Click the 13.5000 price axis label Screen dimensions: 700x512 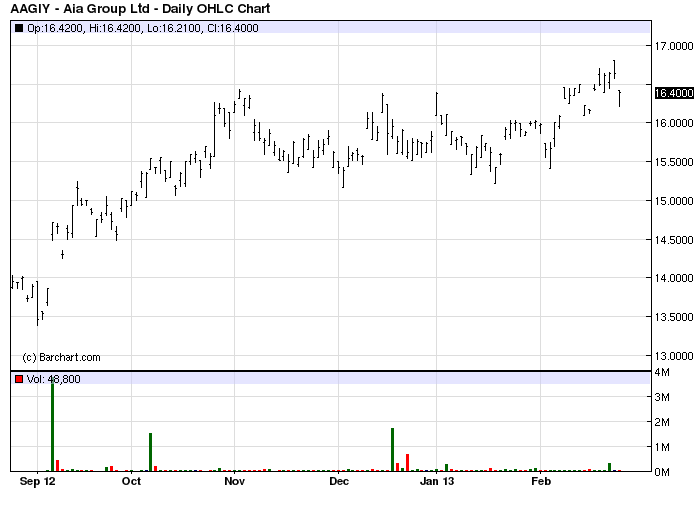coord(674,317)
